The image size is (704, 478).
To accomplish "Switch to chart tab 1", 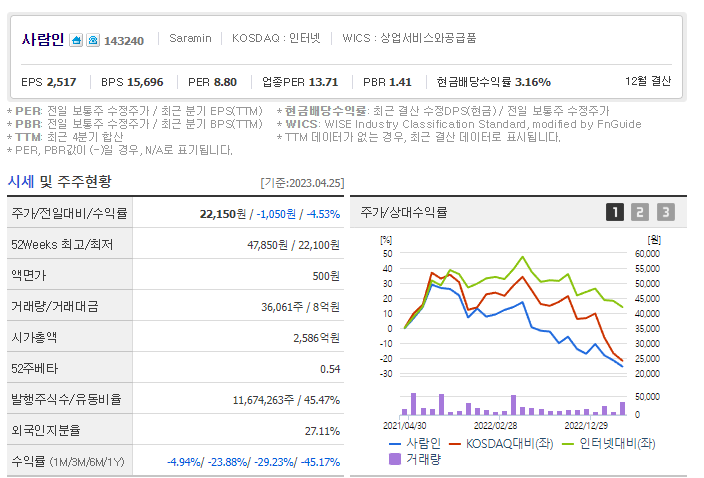I will click(615, 212).
